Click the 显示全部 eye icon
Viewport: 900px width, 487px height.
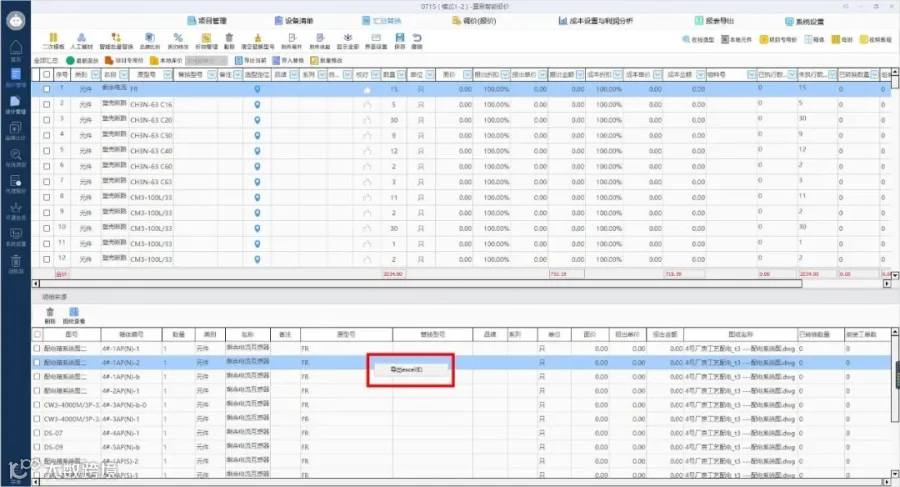point(348,41)
